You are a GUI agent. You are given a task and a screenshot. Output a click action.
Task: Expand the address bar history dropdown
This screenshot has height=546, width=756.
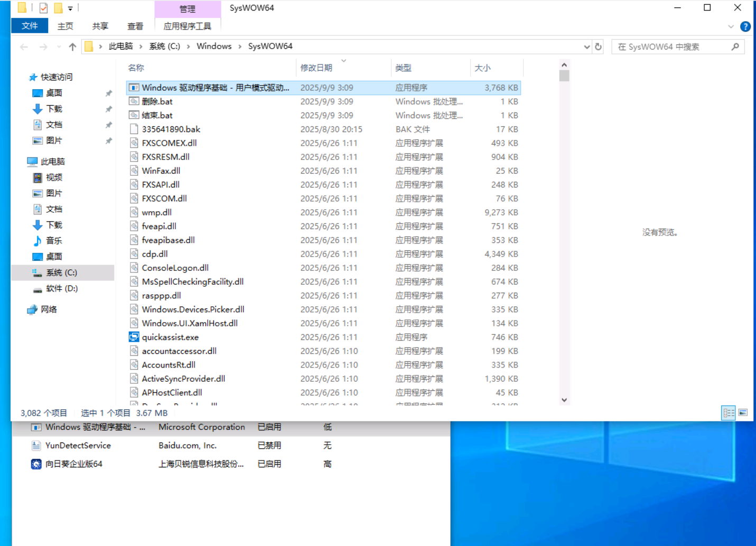point(586,47)
